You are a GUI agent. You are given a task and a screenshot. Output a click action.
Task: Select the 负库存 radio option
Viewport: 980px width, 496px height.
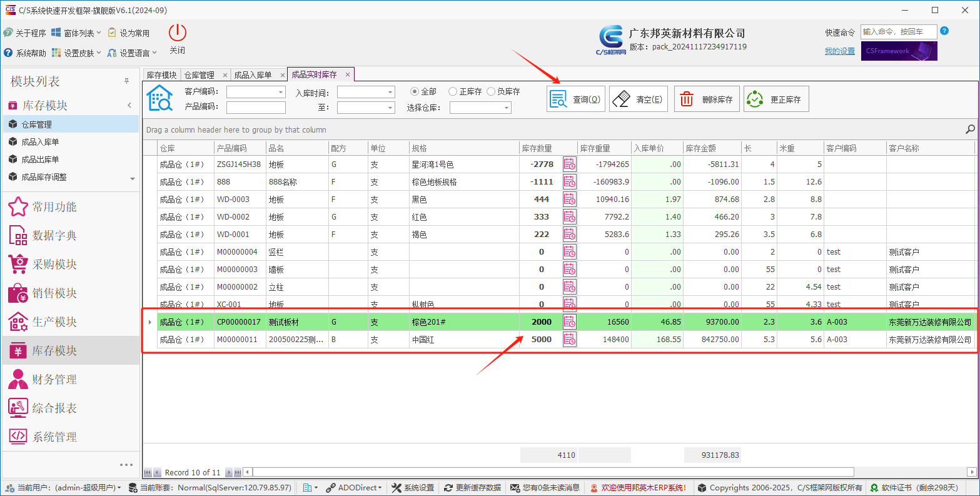(x=503, y=91)
